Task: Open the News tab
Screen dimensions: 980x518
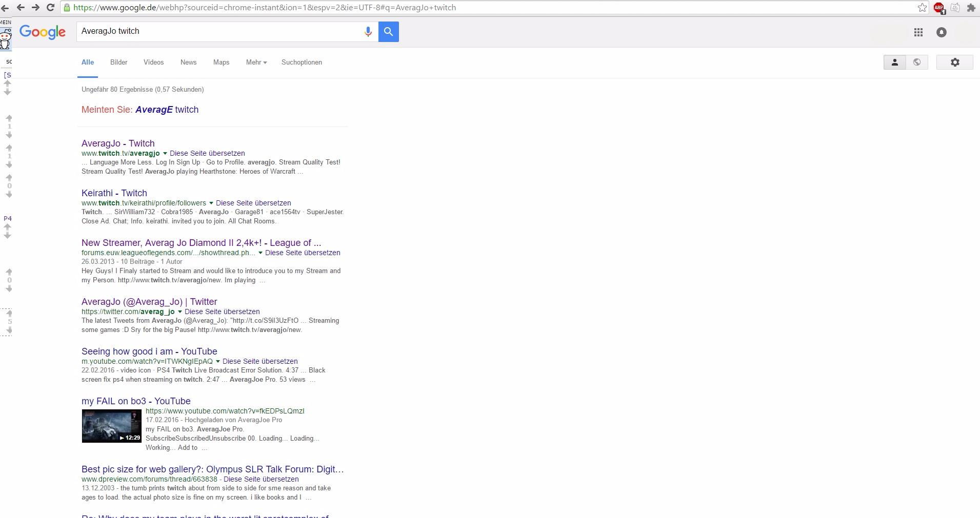Action: click(188, 63)
